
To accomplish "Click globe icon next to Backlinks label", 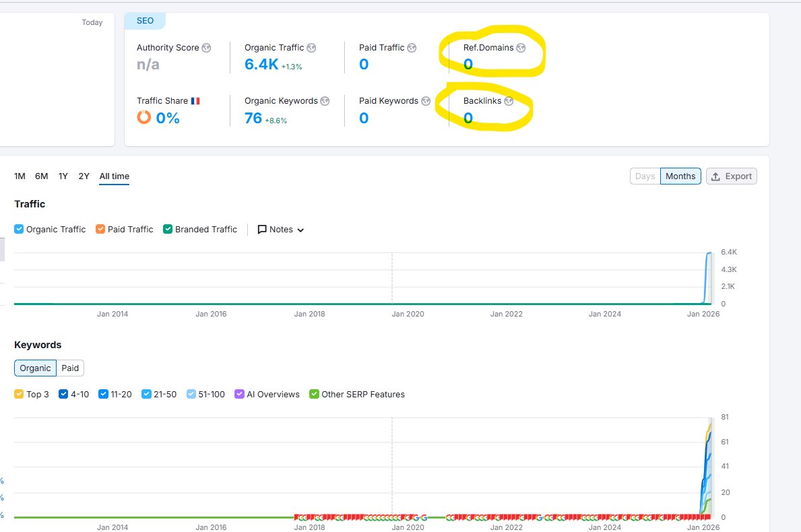I will pos(508,101).
